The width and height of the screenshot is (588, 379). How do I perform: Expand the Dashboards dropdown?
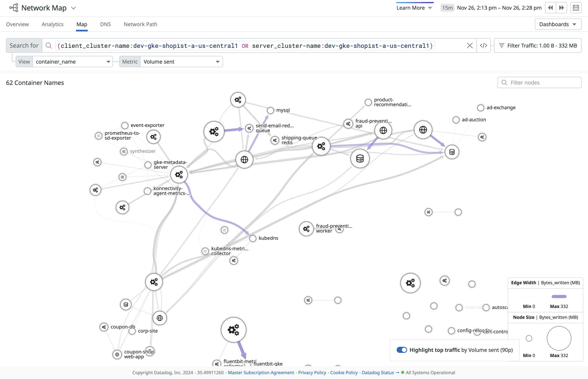558,24
